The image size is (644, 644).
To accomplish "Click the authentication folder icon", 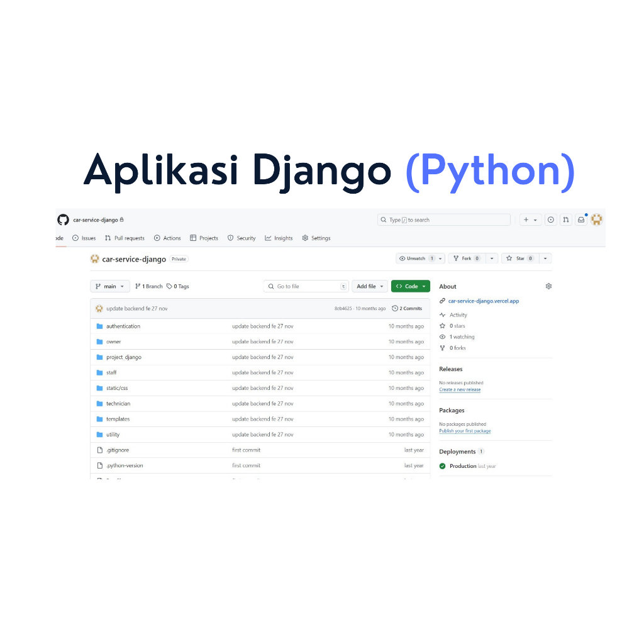I will (99, 326).
